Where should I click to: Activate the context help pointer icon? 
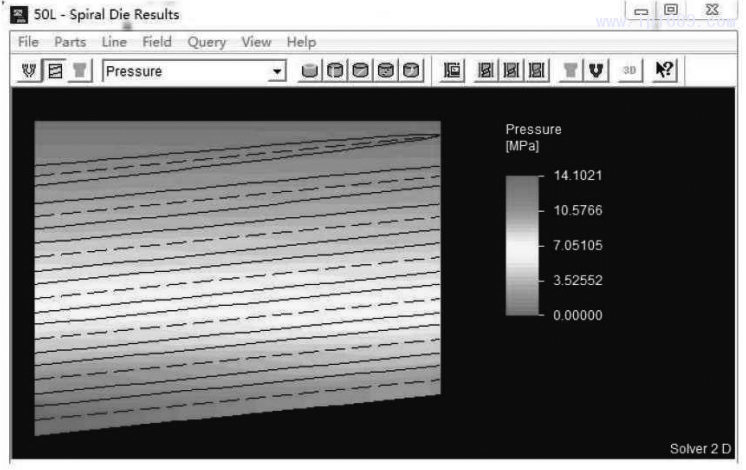pos(663,71)
